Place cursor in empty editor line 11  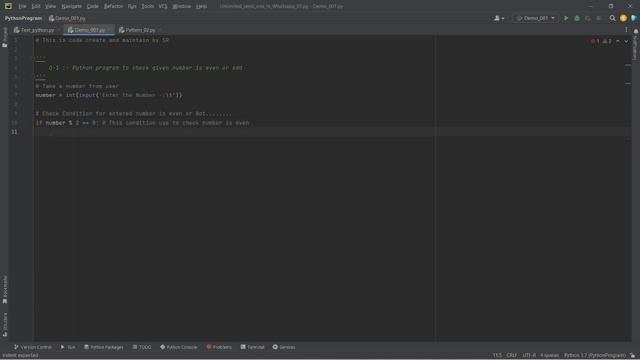[x=331, y=132]
